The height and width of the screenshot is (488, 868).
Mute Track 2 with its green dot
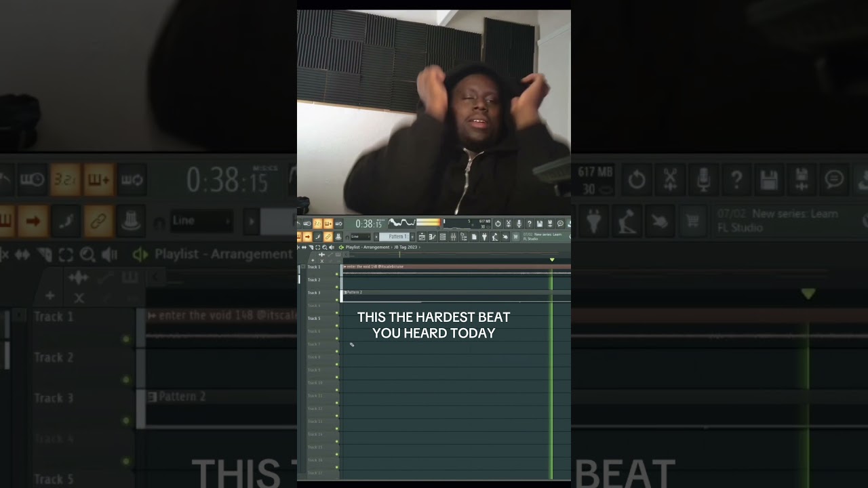tap(336, 287)
